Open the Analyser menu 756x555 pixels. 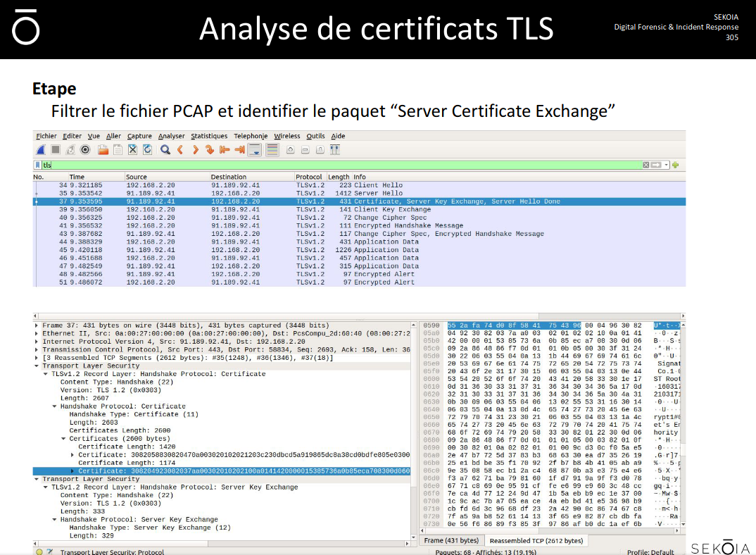point(171,136)
